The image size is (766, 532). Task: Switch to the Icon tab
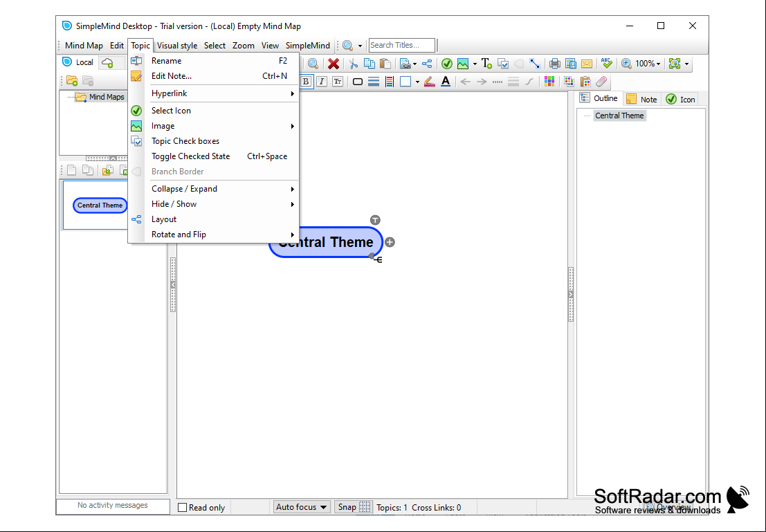pos(680,99)
